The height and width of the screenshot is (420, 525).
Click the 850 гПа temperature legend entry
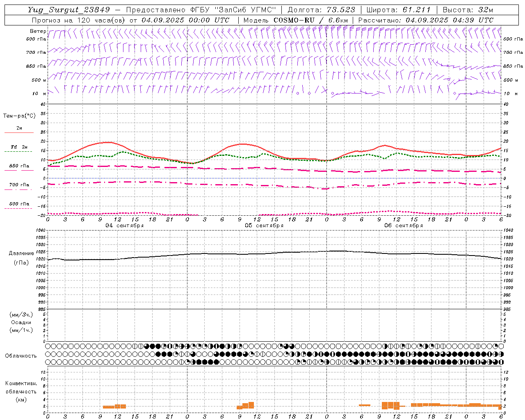(19, 166)
